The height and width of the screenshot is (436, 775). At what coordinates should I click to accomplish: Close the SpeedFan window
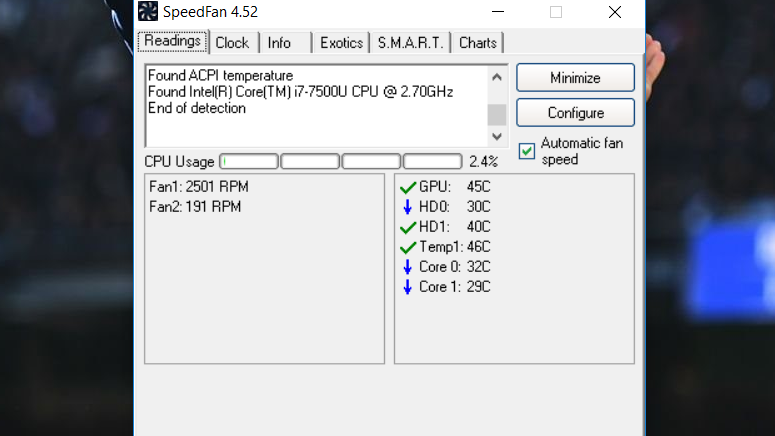pos(615,12)
